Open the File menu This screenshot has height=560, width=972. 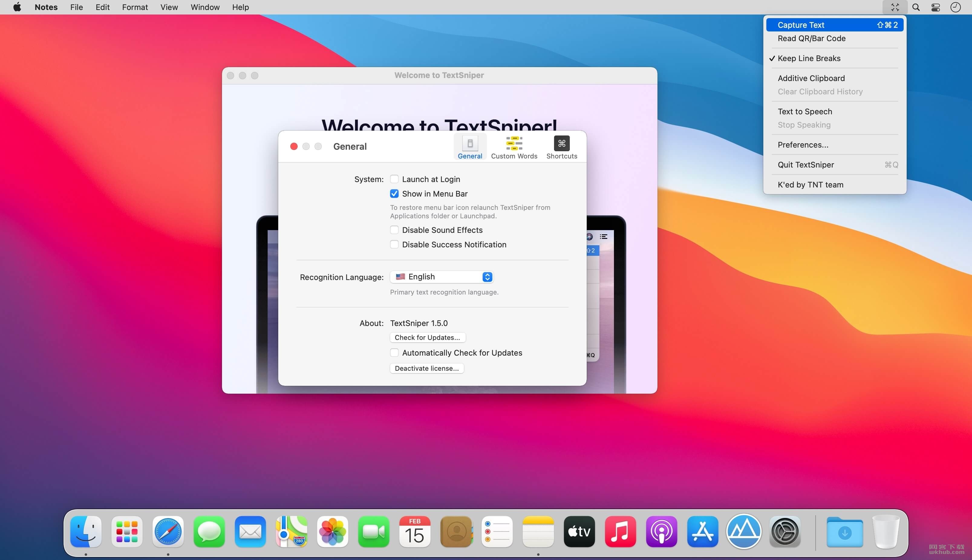tap(77, 7)
